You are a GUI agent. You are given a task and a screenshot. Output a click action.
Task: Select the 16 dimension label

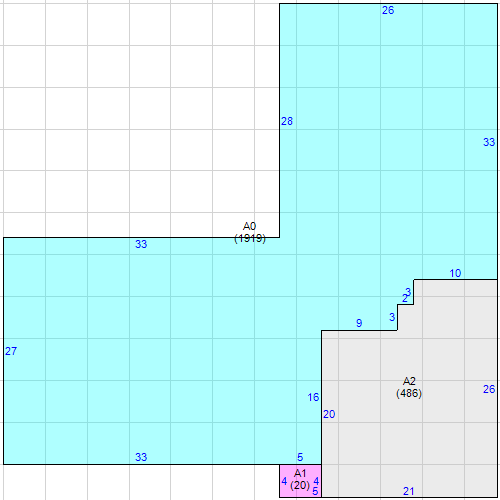tap(313, 397)
